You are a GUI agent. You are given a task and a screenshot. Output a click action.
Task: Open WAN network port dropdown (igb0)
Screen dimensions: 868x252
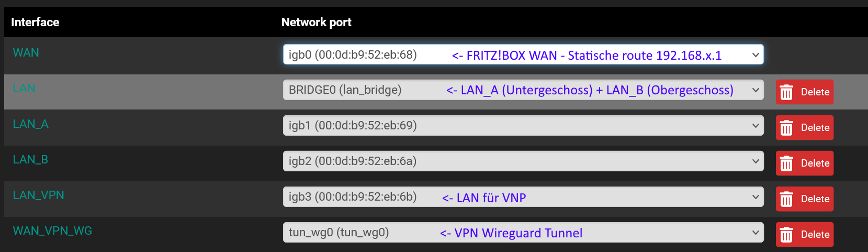pos(523,54)
